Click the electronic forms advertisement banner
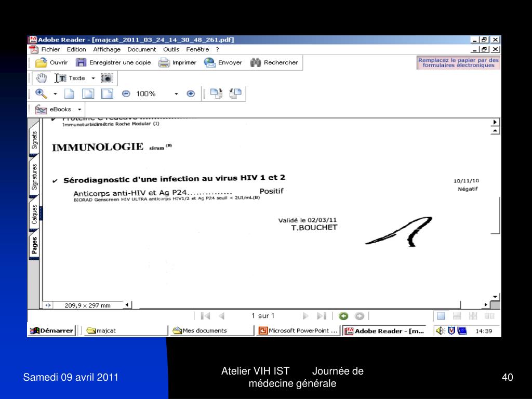The height and width of the screenshot is (399, 532). pyautogui.click(x=458, y=63)
